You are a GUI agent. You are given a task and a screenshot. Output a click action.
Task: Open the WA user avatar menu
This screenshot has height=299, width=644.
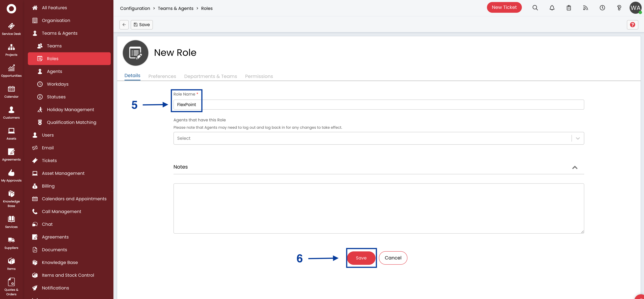tap(635, 8)
